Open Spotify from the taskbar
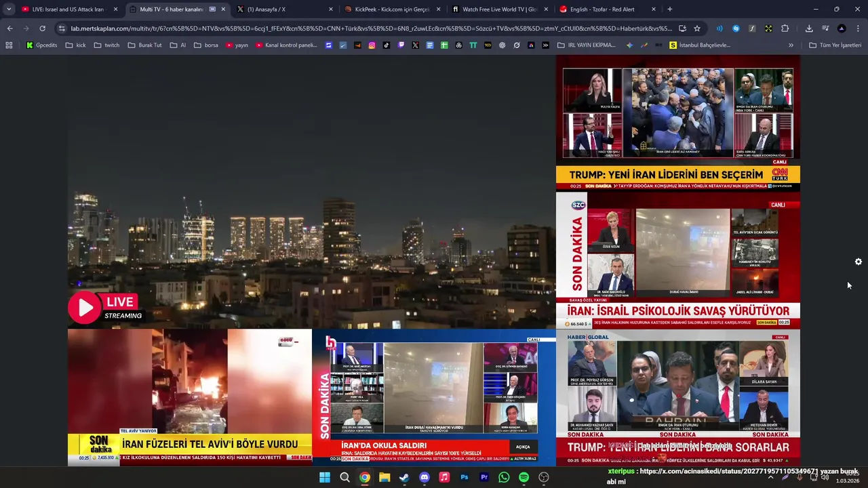The height and width of the screenshot is (488, 868). coord(524,477)
